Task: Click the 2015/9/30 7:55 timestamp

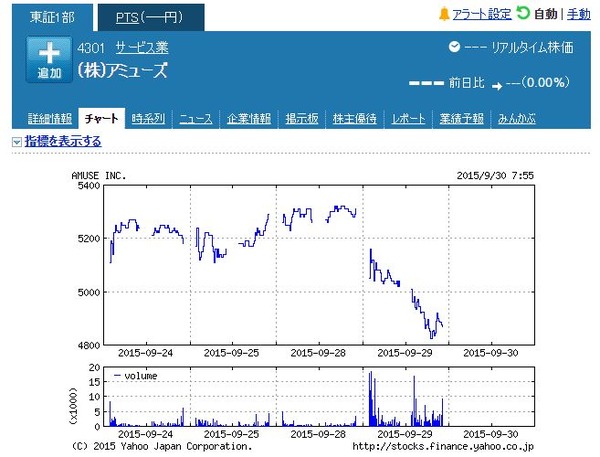Action: 495,176
